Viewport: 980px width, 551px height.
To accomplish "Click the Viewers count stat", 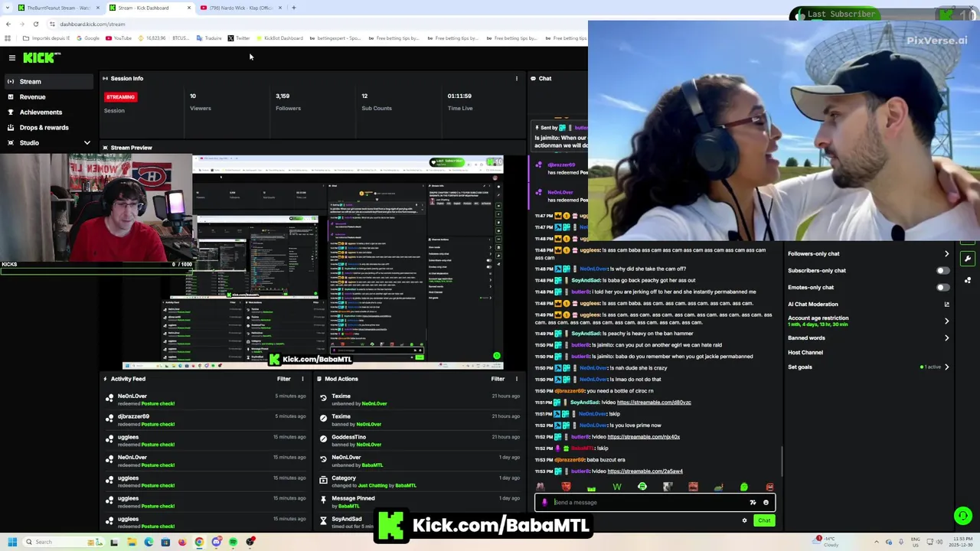I will click(x=200, y=102).
